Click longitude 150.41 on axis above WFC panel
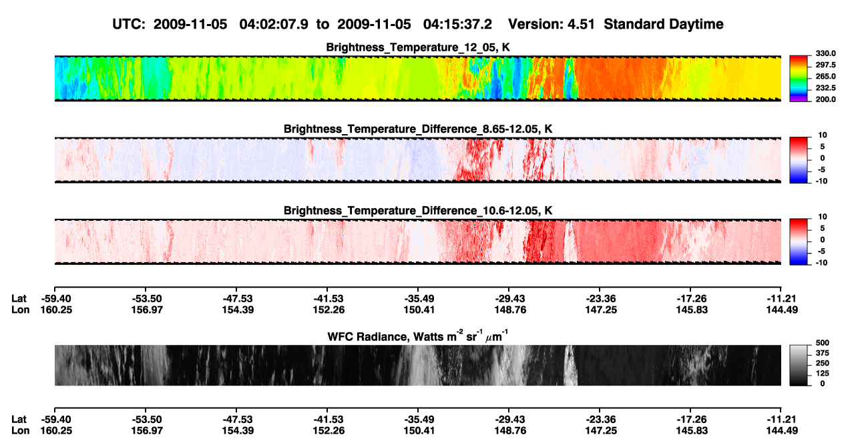This screenshot has width=868, height=445. tap(418, 309)
